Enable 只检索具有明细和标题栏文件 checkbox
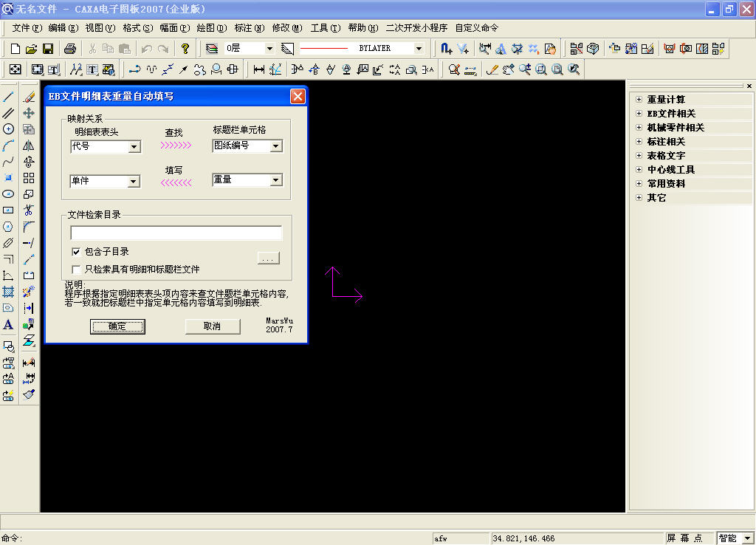756x545 pixels. (76, 269)
